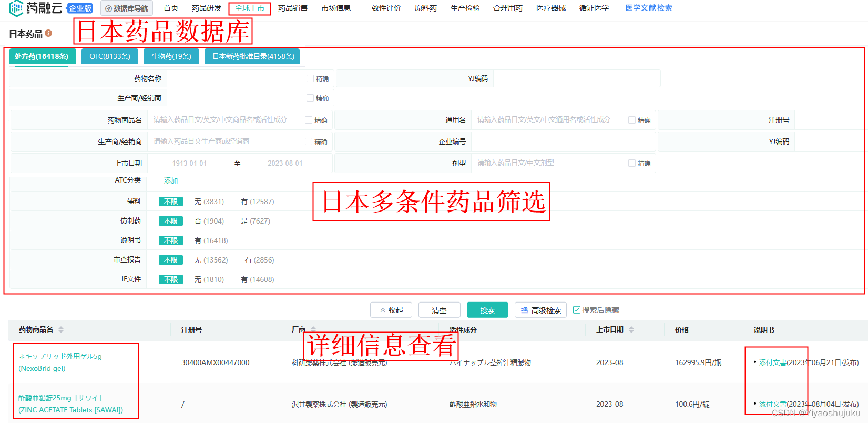The width and height of the screenshot is (868, 423).
Task: Tick 精确 checkbox for 通用名 field
Action: tap(632, 120)
